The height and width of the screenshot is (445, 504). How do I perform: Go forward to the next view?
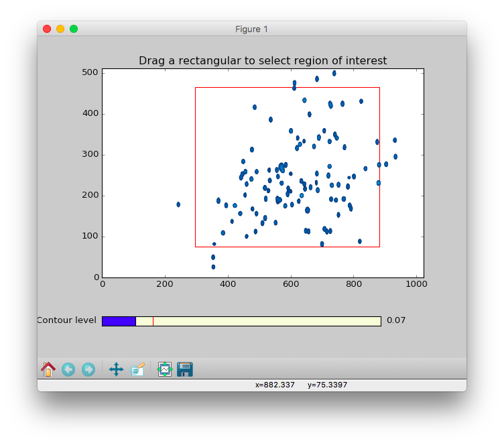tap(88, 369)
